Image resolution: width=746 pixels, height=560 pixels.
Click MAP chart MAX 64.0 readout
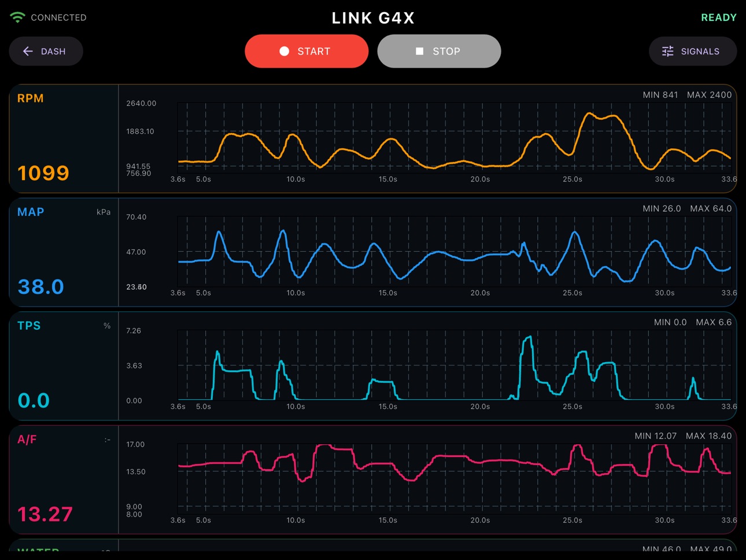click(711, 208)
